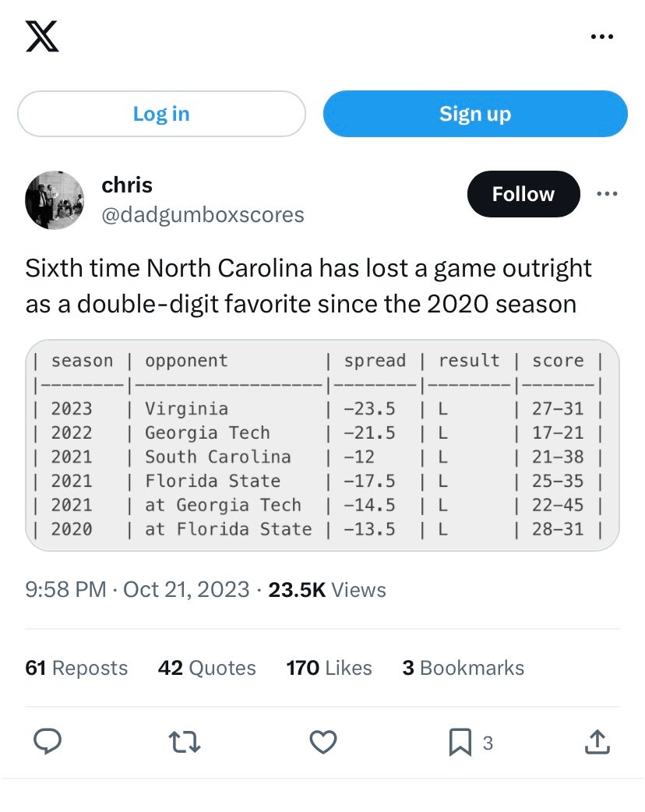This screenshot has height=812, width=645.
Task: Open the North Carolina losses table image
Action: point(322,445)
